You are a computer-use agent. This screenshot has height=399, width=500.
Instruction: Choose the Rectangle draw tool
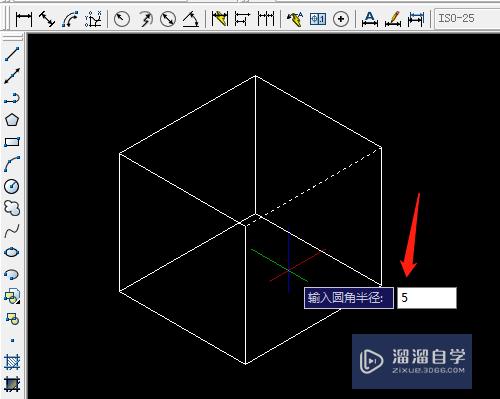click(x=12, y=142)
